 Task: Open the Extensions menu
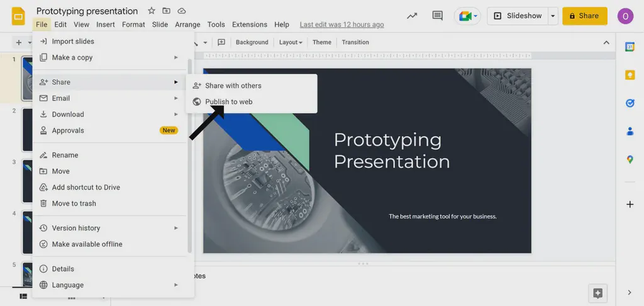point(250,25)
